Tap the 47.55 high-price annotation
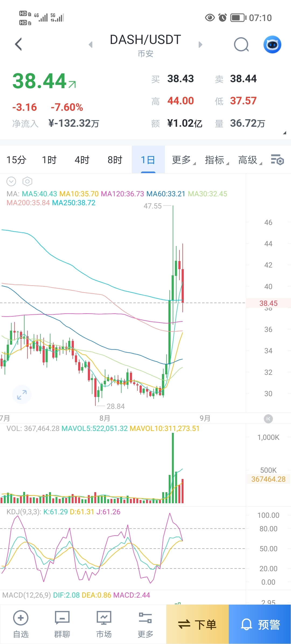The image size is (291, 644). click(x=153, y=206)
